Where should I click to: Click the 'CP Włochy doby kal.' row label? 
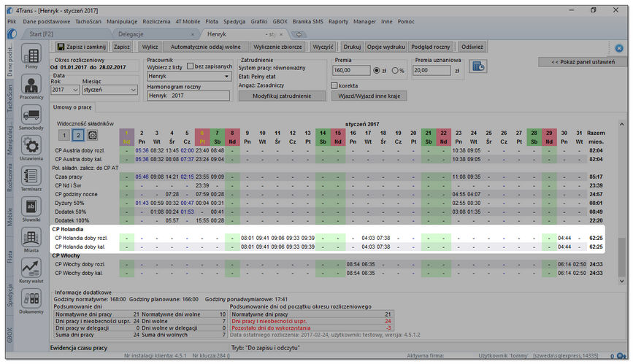pos(79,274)
